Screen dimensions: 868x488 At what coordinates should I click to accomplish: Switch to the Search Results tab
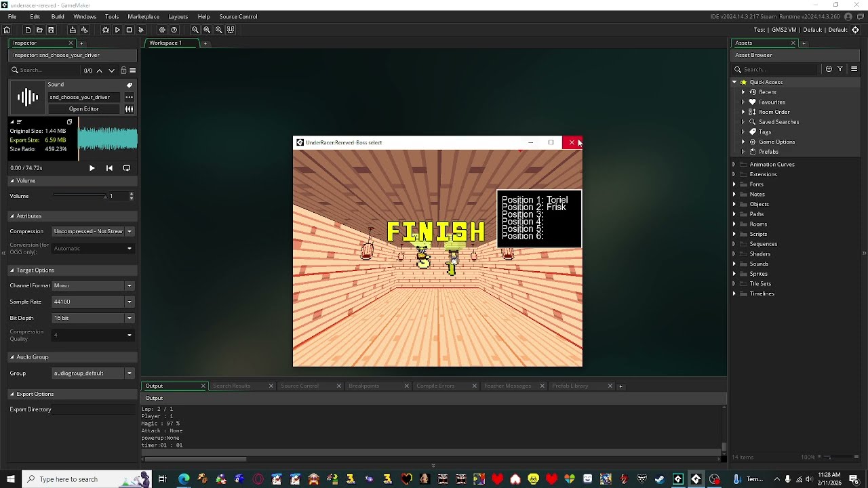(232, 386)
